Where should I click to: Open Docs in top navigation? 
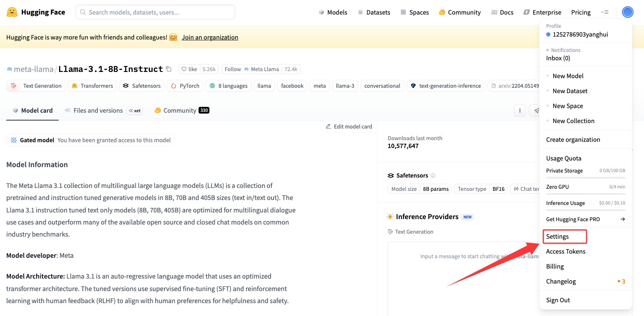[502, 12]
